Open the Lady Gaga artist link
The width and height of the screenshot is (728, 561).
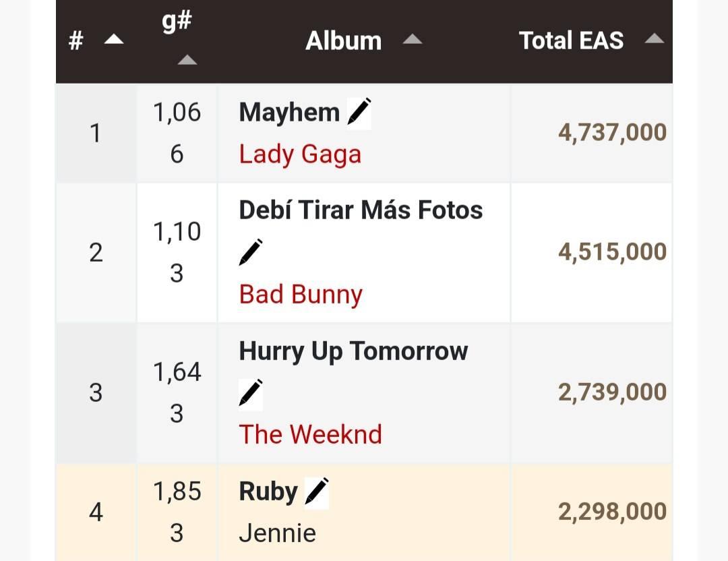click(x=300, y=154)
